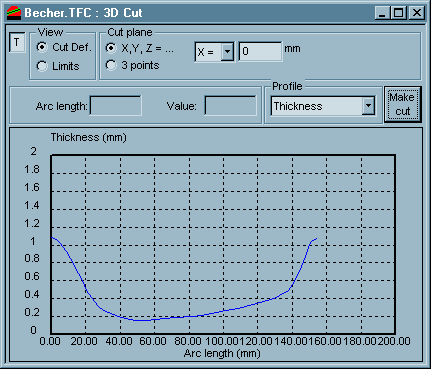
Task: Click the T toggle button
Action: click(17, 42)
